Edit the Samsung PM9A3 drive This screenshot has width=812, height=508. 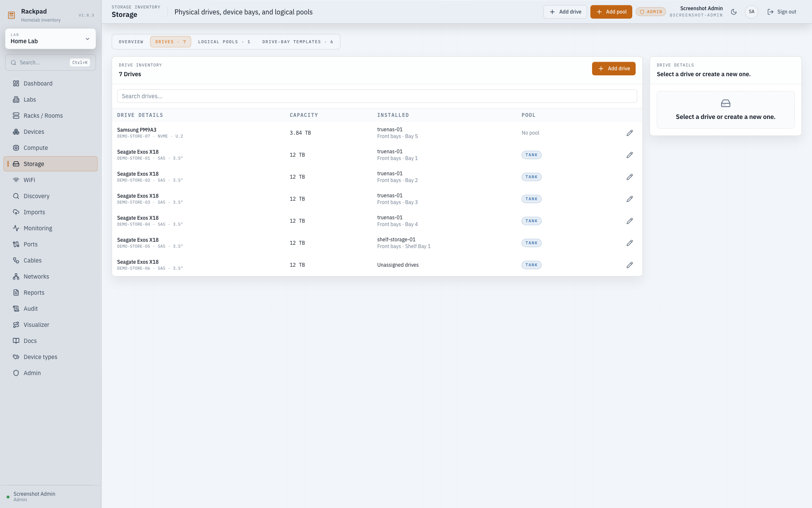[630, 133]
